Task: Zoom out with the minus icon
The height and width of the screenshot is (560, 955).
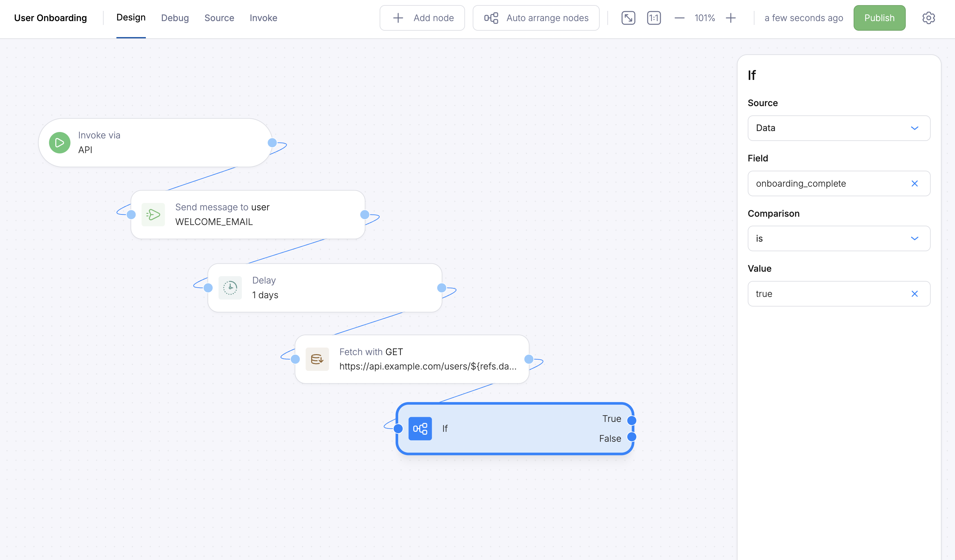Action: [679, 18]
